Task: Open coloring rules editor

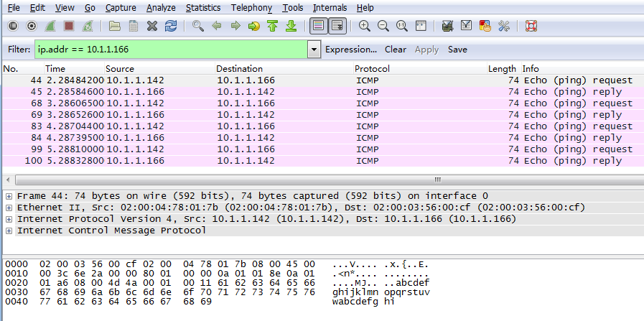Action: point(485,27)
